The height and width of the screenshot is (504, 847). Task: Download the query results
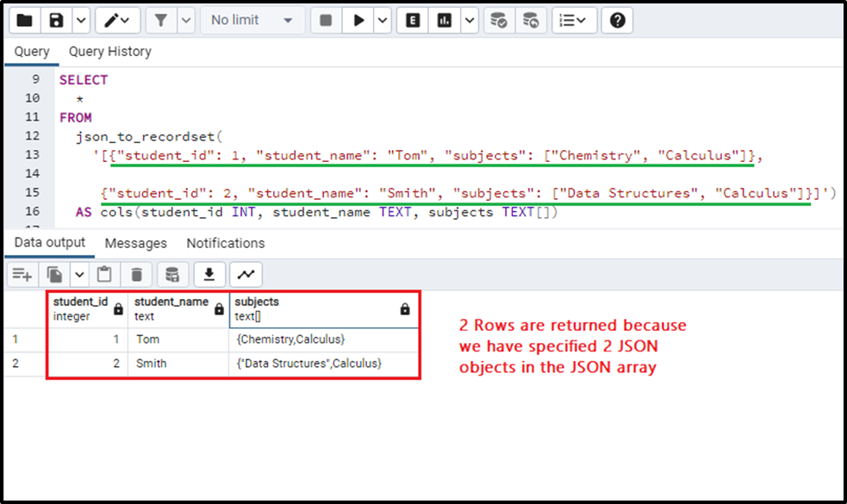(209, 274)
